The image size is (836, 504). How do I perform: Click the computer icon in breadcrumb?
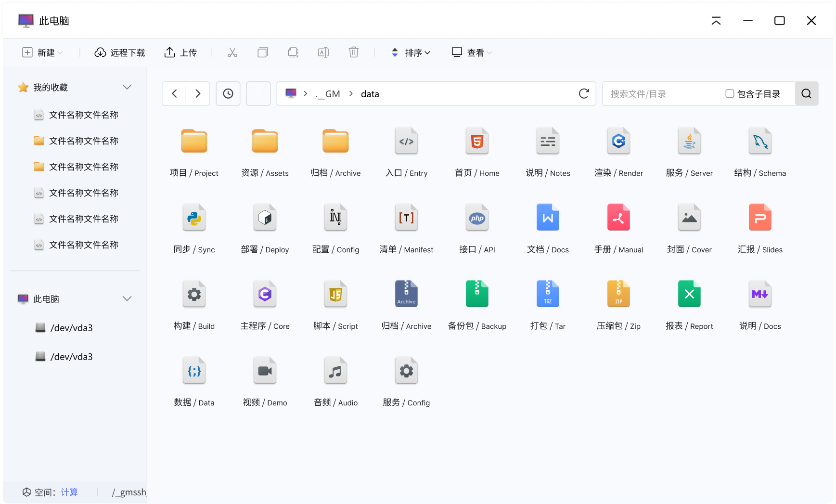click(291, 93)
